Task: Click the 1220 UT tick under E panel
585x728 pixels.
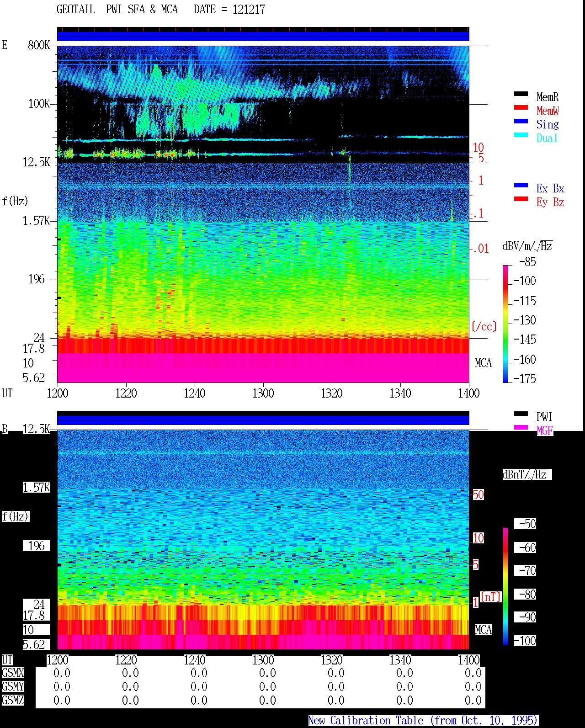Action: [126, 393]
